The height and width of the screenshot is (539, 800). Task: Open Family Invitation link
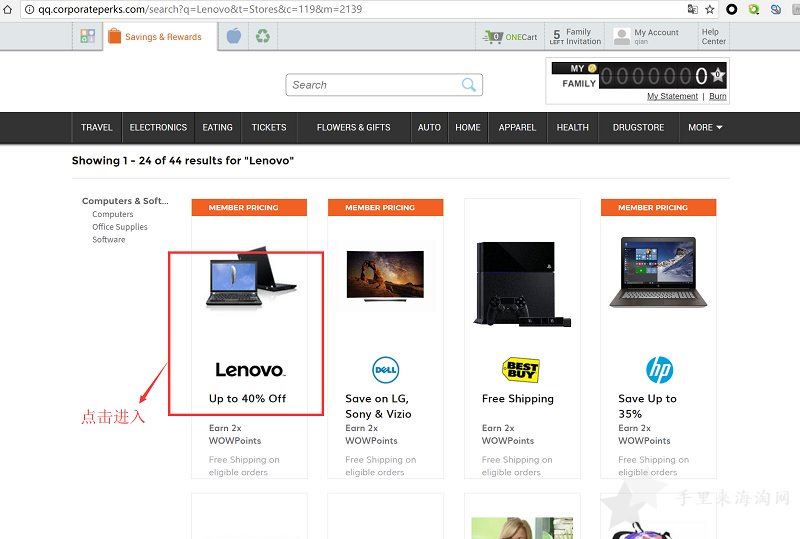point(575,36)
